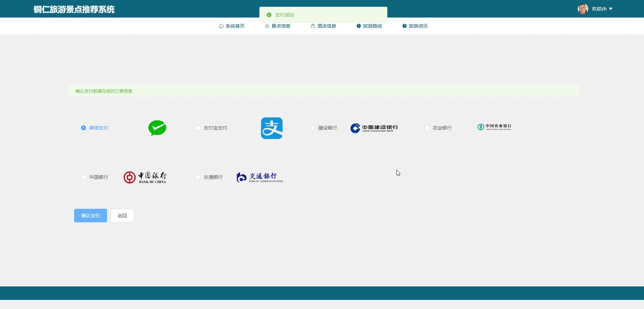Click the 返回 button
This screenshot has width=644, height=309.
tap(122, 216)
